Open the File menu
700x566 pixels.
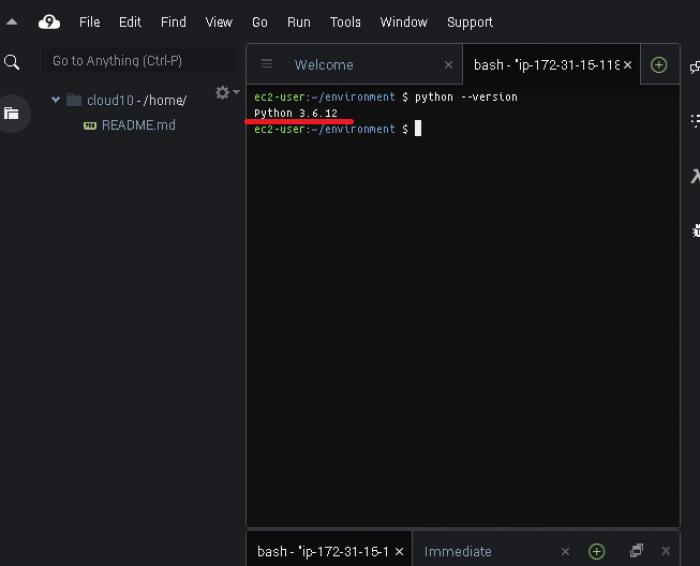click(x=90, y=22)
